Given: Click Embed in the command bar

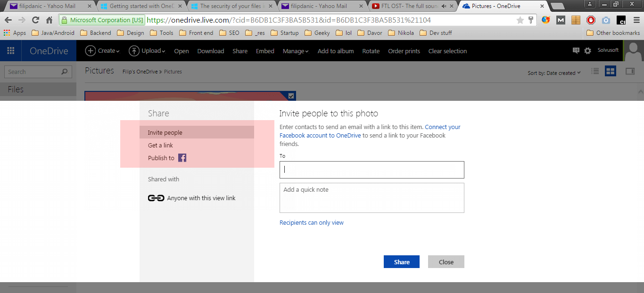Looking at the screenshot, I should click(265, 51).
